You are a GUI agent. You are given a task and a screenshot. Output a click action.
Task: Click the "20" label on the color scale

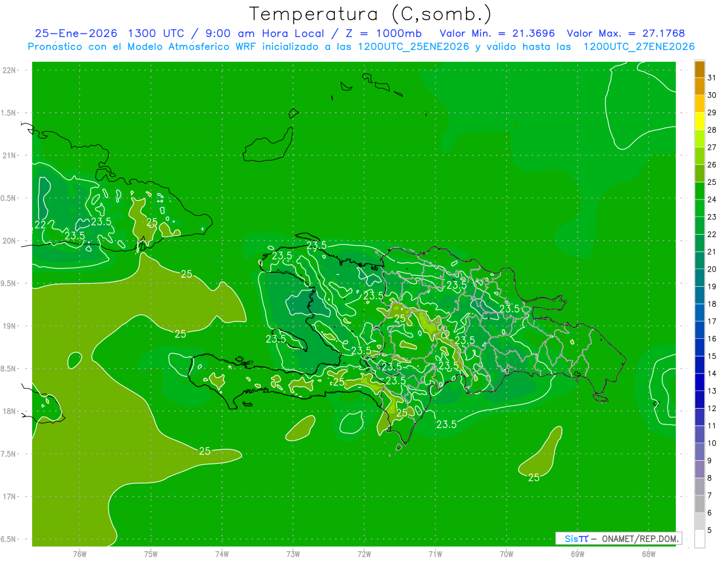pos(712,269)
